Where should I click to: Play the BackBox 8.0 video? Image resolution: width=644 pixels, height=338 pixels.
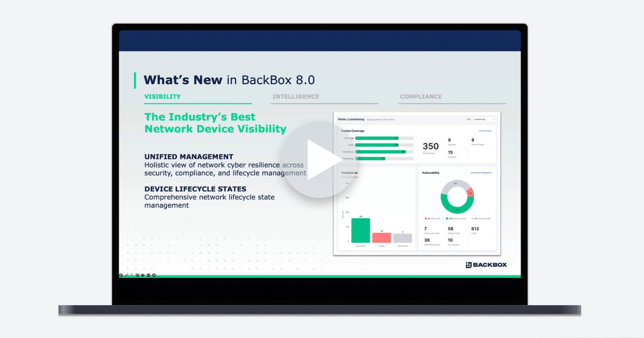pos(319,160)
